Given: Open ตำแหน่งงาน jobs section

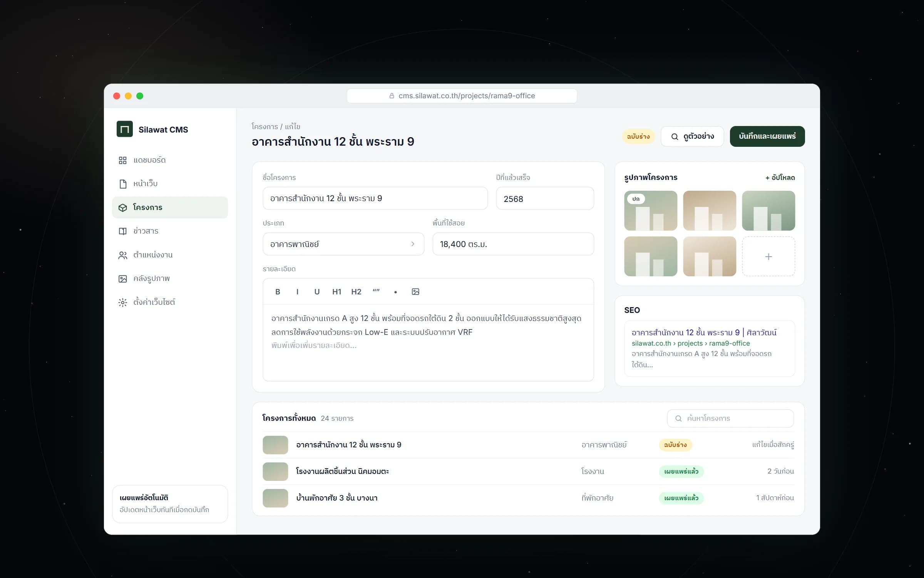Looking at the screenshot, I should tap(170, 255).
